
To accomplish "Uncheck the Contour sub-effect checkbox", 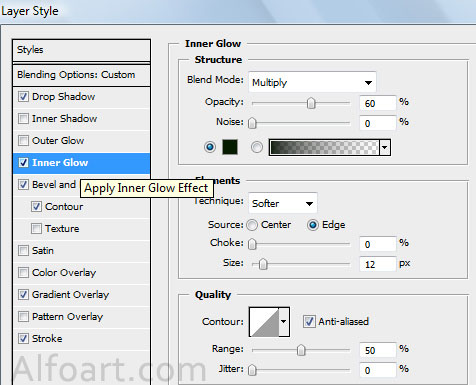I will tap(36, 207).
